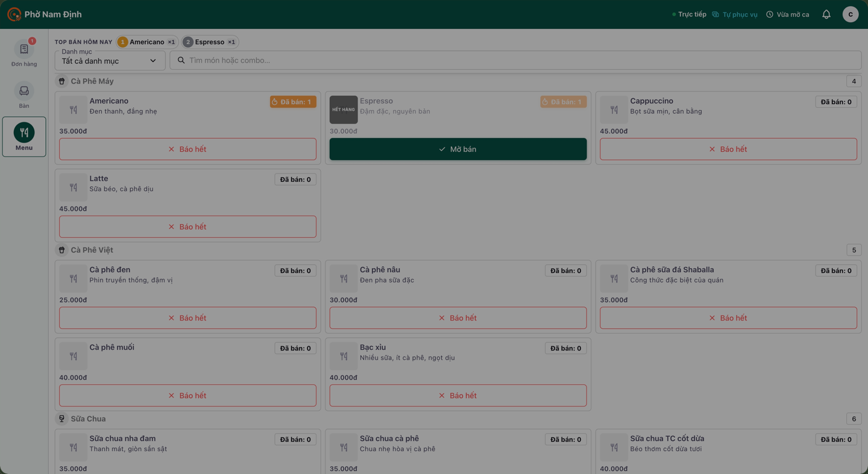The height and width of the screenshot is (474, 868).
Task: Click Báo hết for Cappuccino
Action: click(728, 149)
